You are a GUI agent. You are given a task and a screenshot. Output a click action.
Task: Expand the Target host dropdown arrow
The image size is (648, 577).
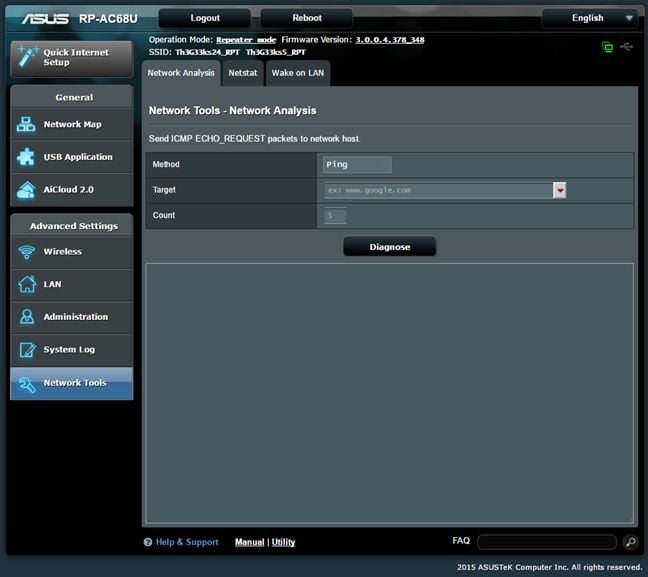click(560, 190)
